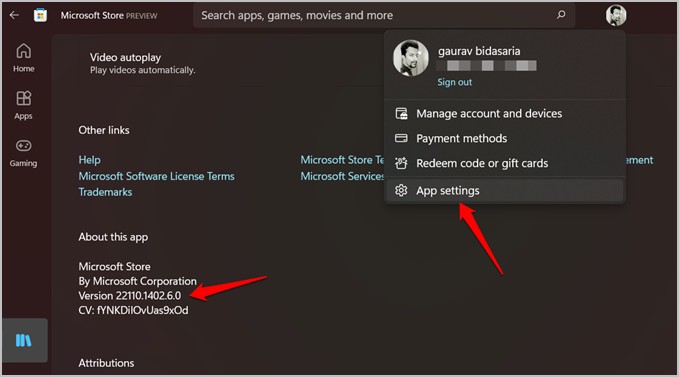Open the Trademarks link
The width and height of the screenshot is (679, 377).
105,192
